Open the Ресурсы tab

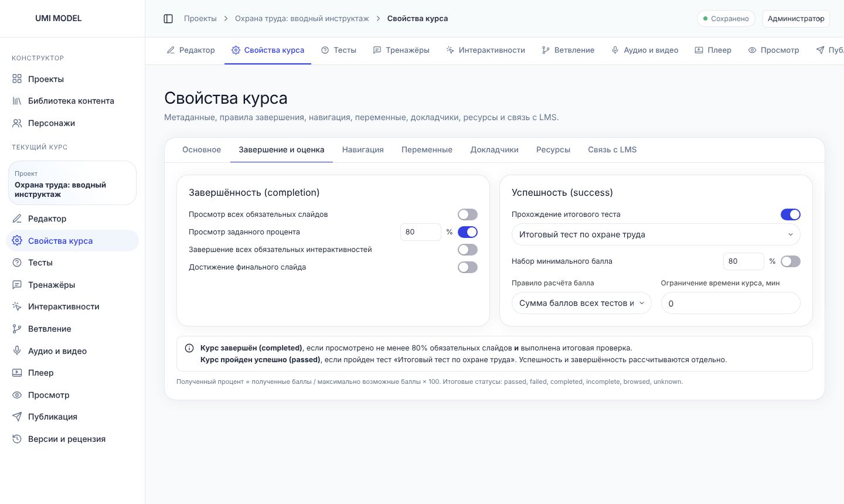553,150
